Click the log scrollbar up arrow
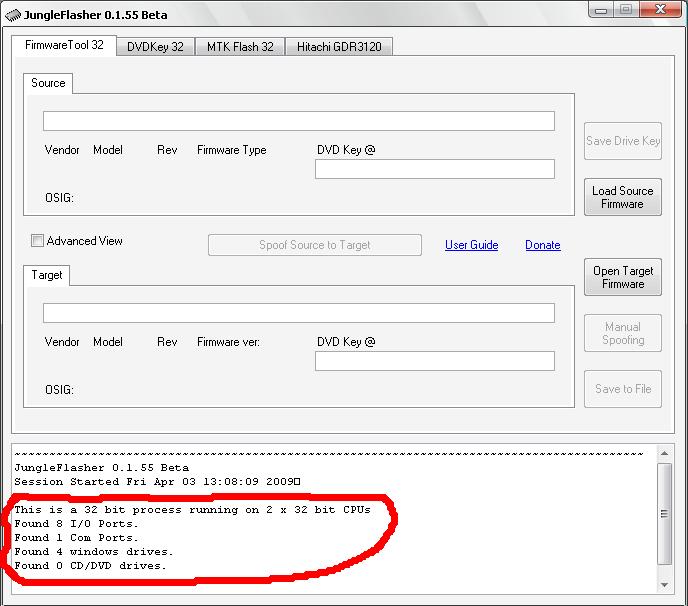This screenshot has width=688, height=606. (664, 453)
